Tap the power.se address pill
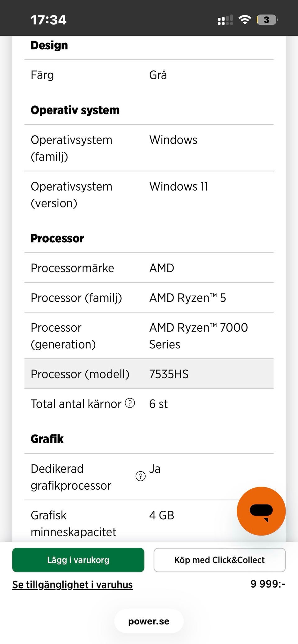The width and height of the screenshot is (298, 644). coord(149,621)
